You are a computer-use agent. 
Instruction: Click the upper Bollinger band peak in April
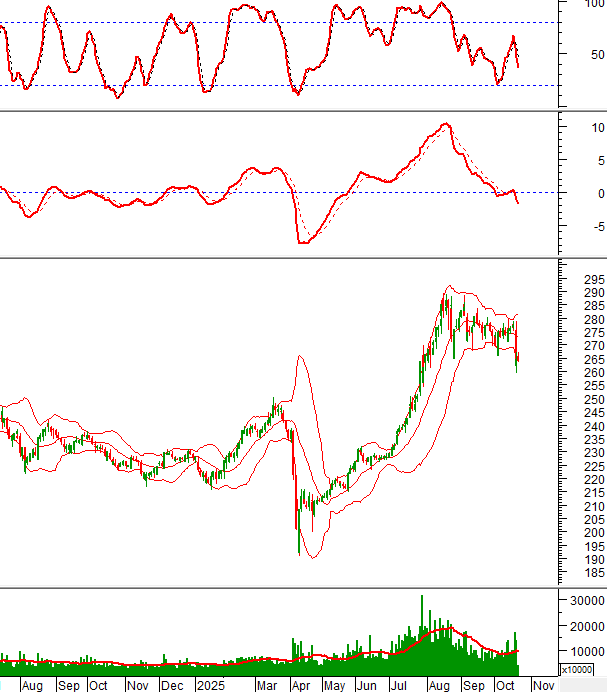coord(298,355)
